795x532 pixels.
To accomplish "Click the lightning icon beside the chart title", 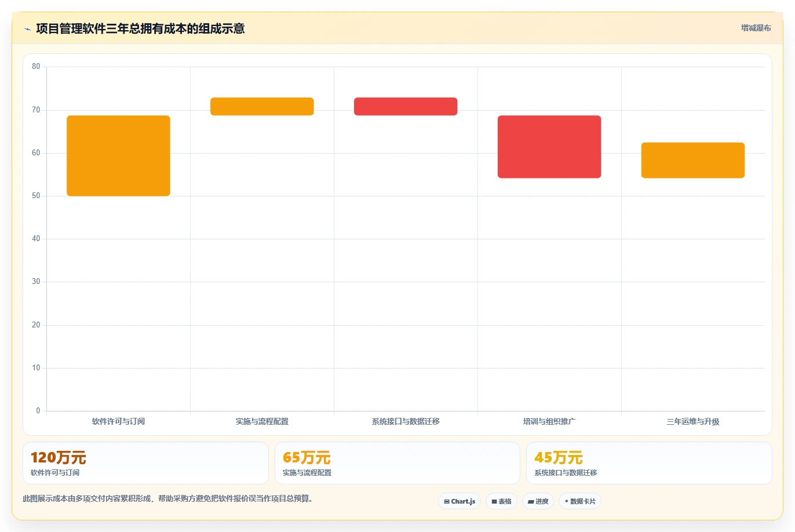I will point(27,29).
